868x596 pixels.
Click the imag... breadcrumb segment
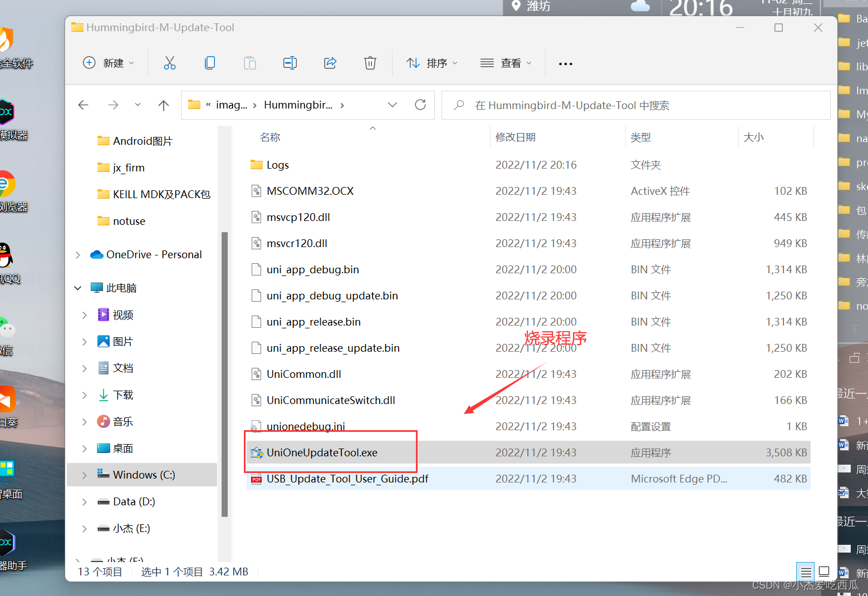(231, 105)
